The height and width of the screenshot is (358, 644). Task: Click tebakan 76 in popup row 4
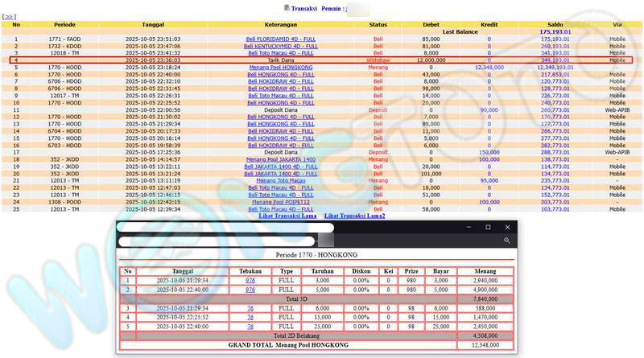tap(250, 318)
